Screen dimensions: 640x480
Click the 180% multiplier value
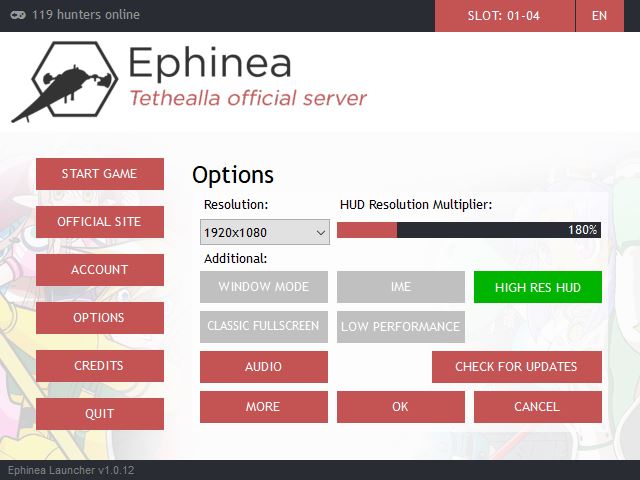(582, 230)
